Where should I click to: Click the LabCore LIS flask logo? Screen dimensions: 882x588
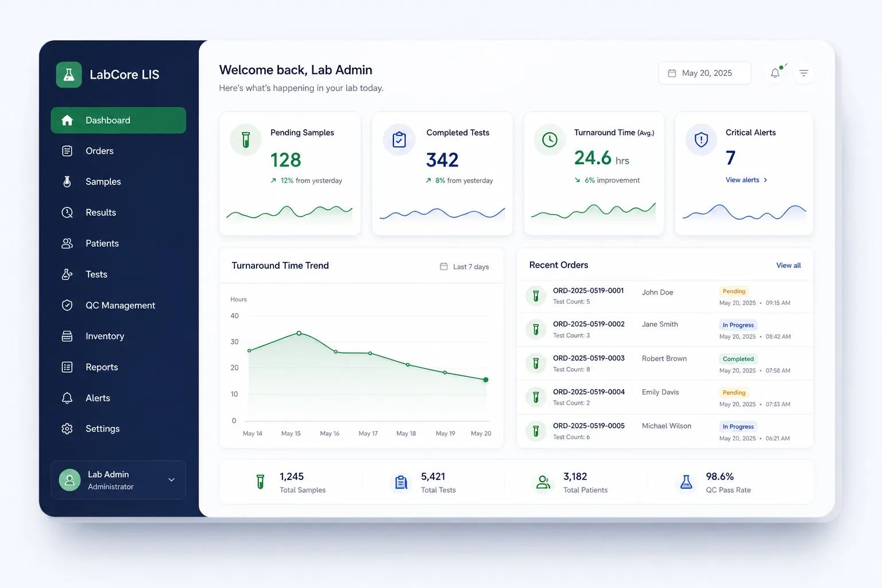point(69,75)
